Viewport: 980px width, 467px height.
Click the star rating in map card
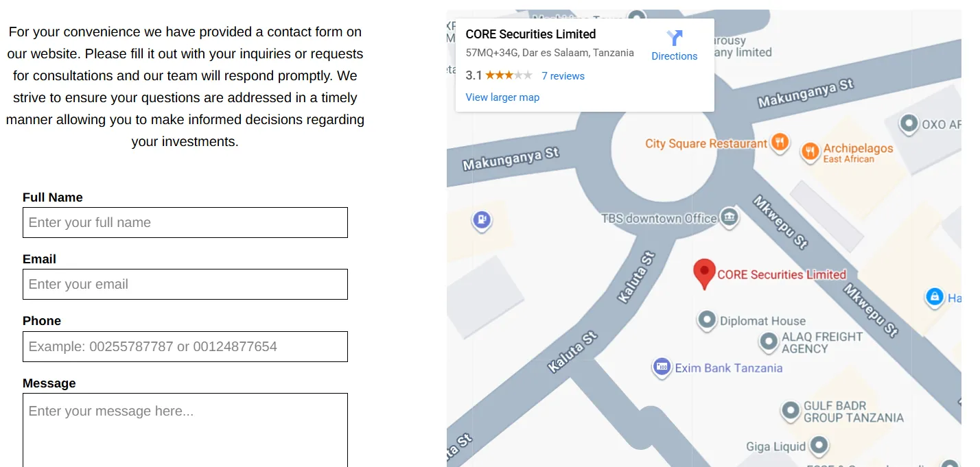point(509,75)
